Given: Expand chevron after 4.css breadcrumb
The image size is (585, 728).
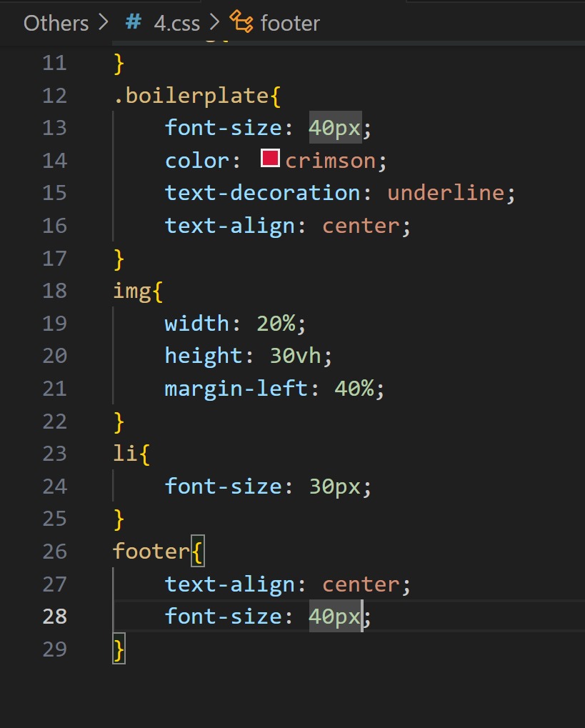Looking at the screenshot, I should (214, 22).
